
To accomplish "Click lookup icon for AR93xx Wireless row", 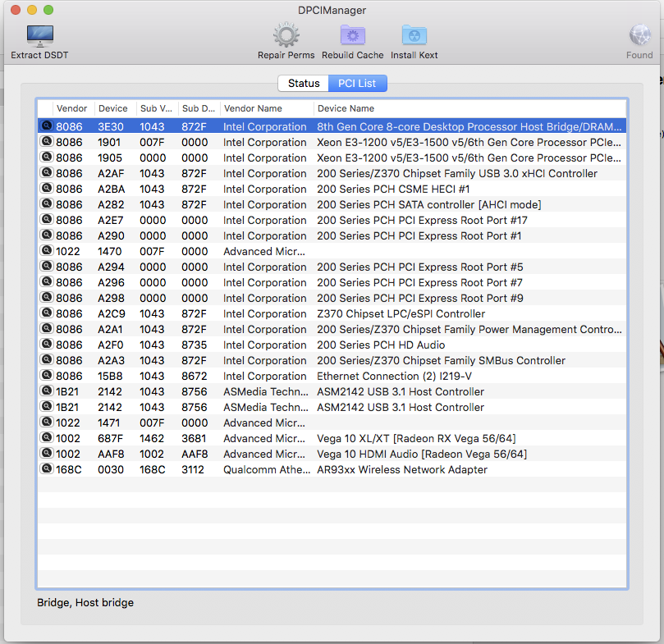I will (x=46, y=468).
